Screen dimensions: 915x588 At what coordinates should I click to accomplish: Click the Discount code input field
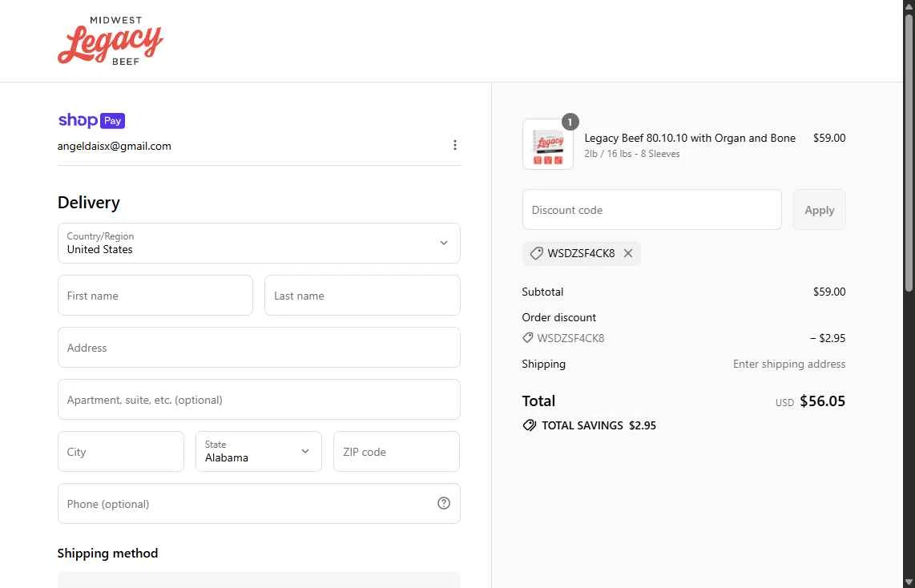pos(652,209)
